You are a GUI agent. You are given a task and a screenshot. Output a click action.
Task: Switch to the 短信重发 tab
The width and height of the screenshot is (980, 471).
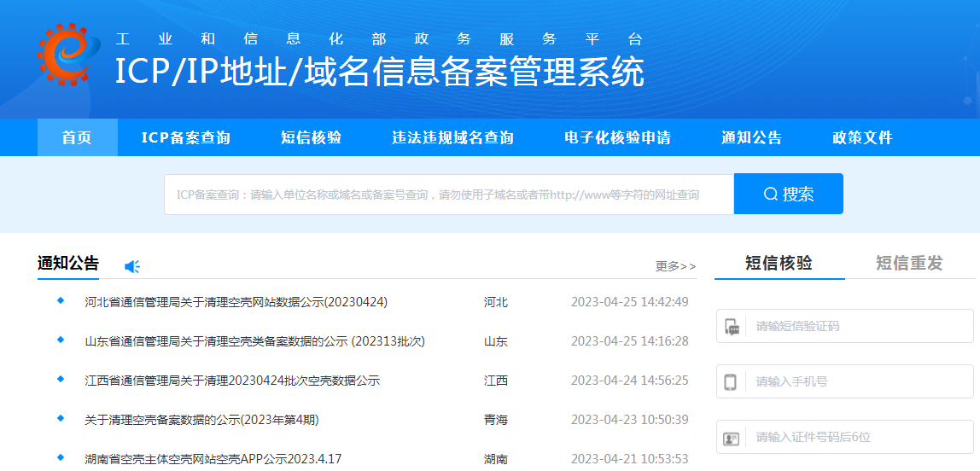(x=909, y=263)
